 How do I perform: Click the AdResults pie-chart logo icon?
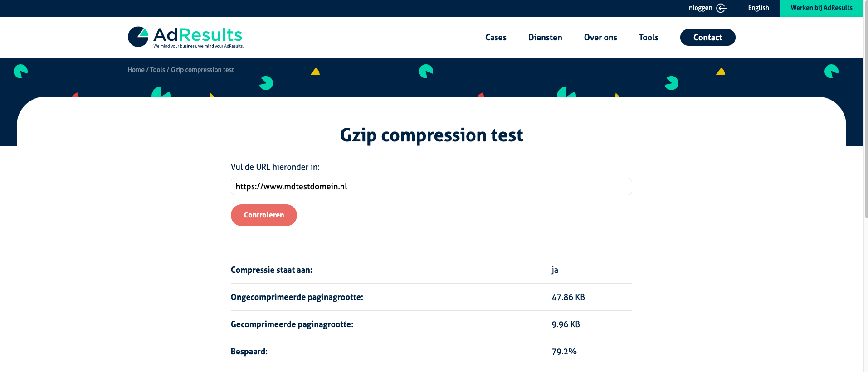tap(138, 37)
